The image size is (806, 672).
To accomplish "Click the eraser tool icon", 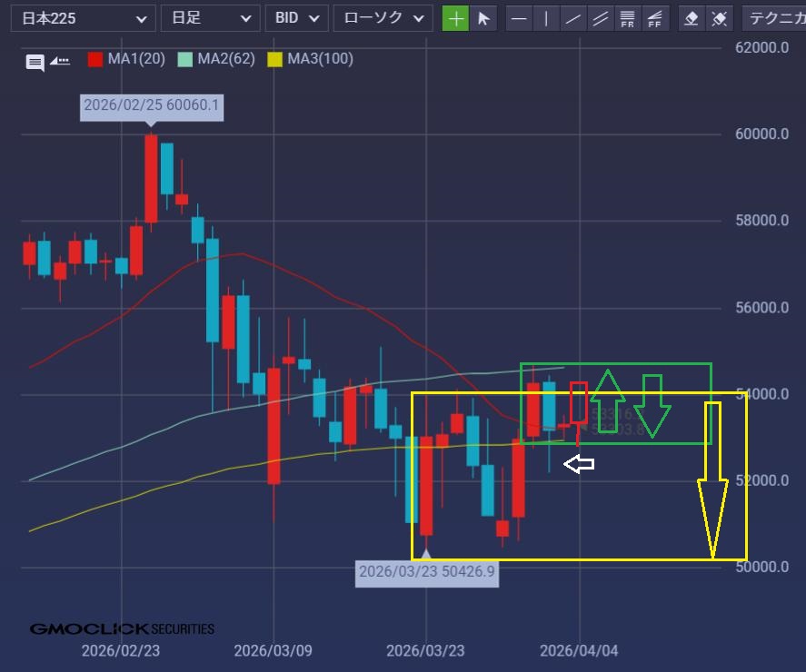I will [x=692, y=18].
